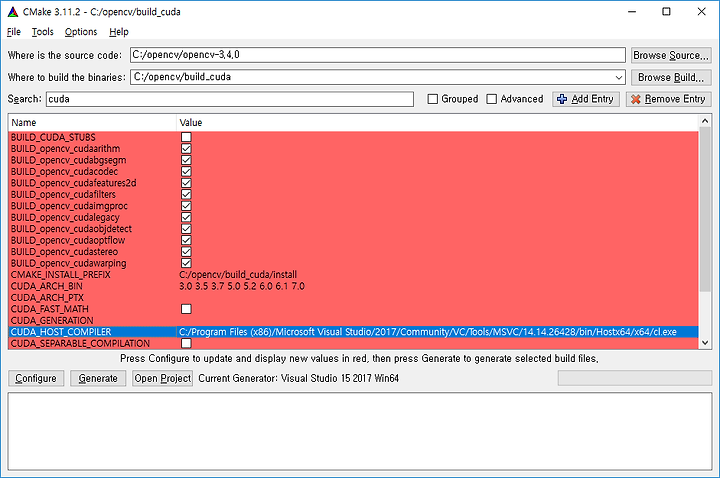
Task: Select the CUDA_ARCH_BIN entry name
Action: pos(47,287)
